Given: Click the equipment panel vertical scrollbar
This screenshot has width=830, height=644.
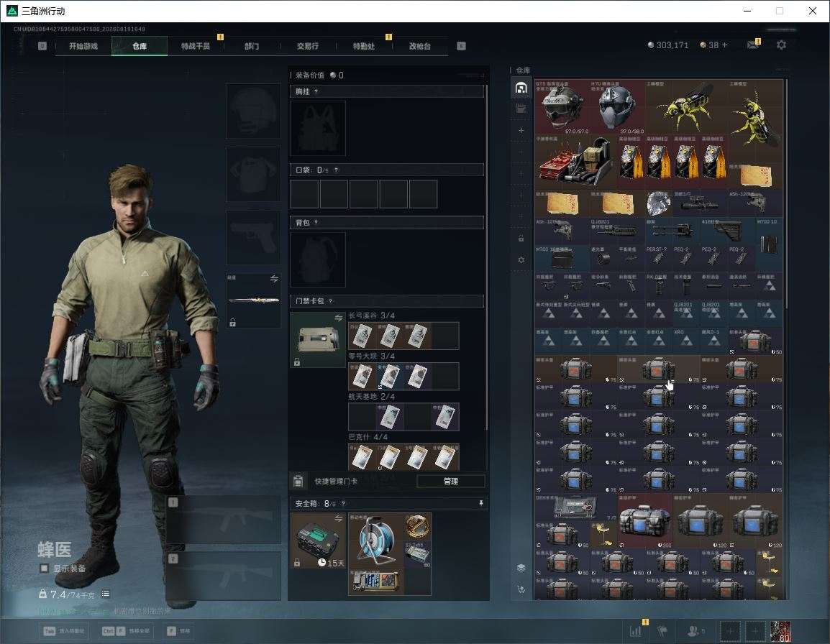Looking at the screenshot, I should tap(486, 257).
